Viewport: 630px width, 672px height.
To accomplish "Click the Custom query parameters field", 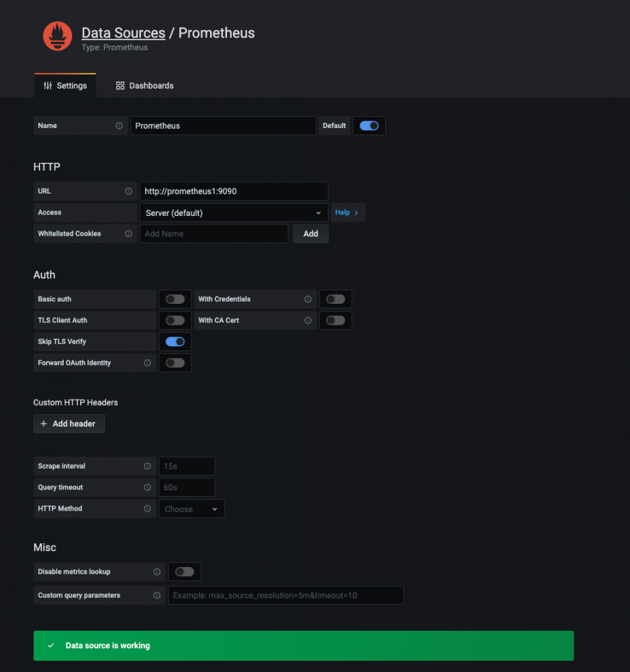I will coord(286,595).
